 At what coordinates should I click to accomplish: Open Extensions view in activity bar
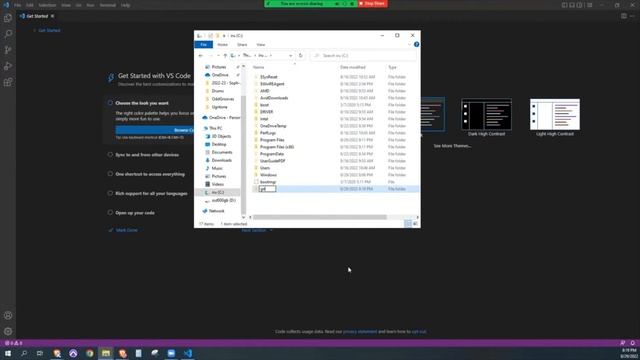8,82
